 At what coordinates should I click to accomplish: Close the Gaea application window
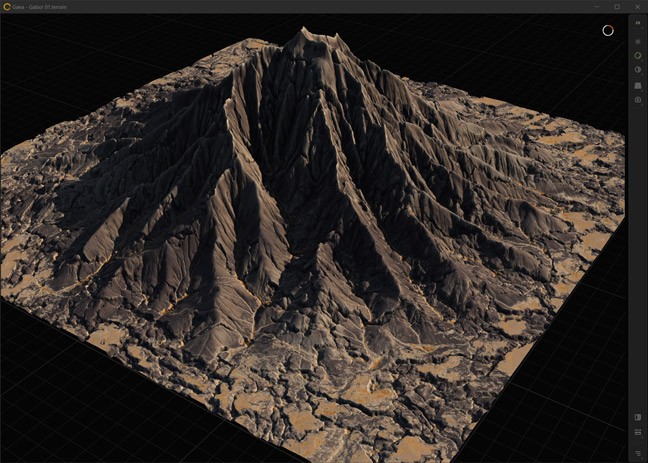[637, 6]
